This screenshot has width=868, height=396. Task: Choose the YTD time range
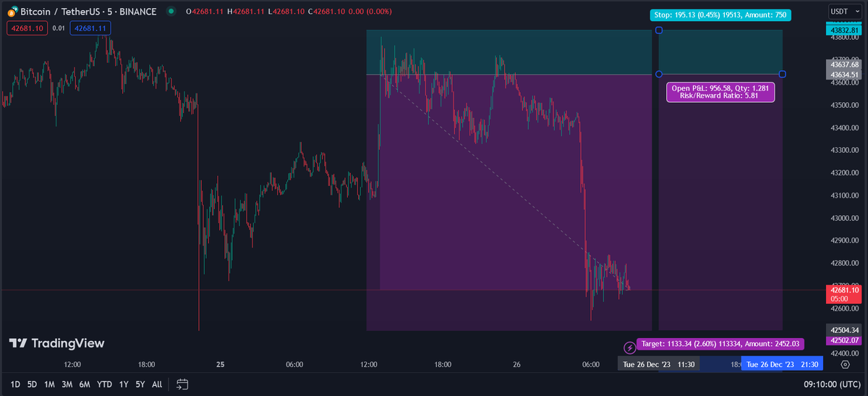pyautogui.click(x=105, y=384)
